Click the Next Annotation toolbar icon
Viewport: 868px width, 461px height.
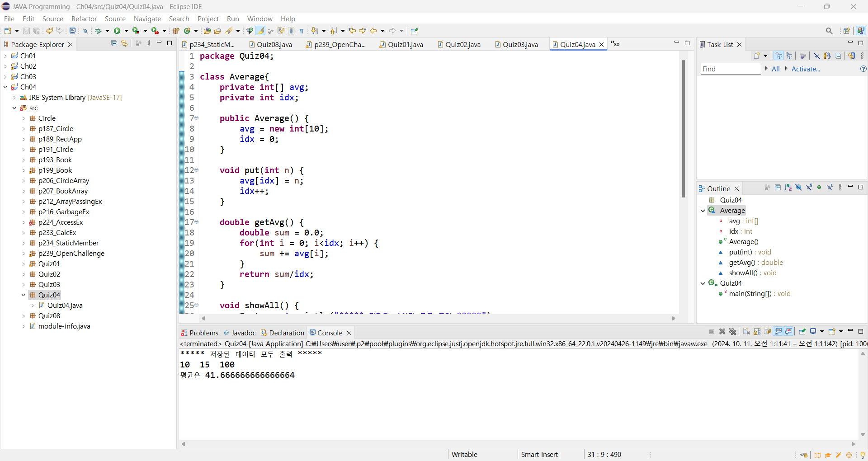[x=315, y=31]
